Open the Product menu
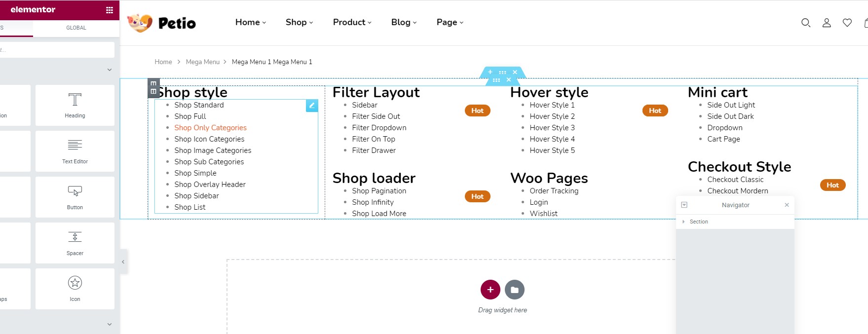Viewport: 868px width, 334px height. click(352, 22)
